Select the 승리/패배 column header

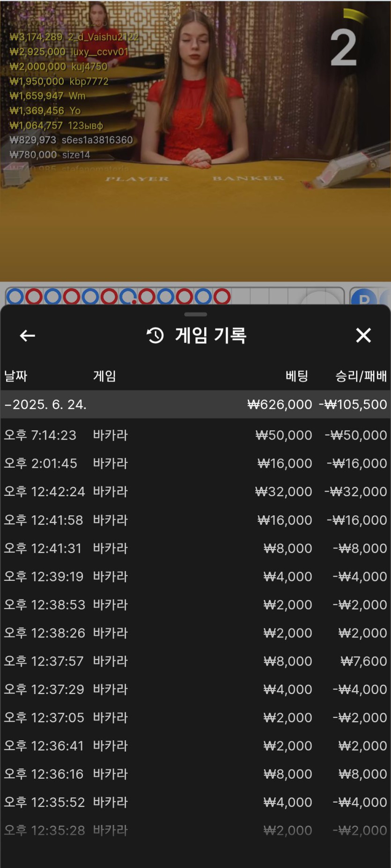click(361, 376)
